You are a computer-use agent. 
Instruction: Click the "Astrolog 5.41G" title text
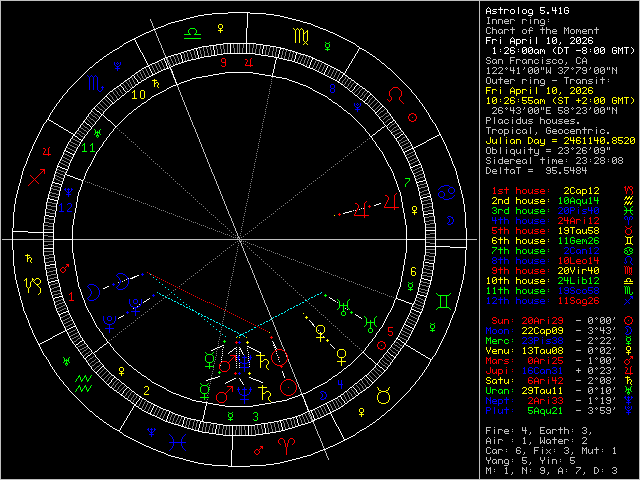tap(527, 11)
